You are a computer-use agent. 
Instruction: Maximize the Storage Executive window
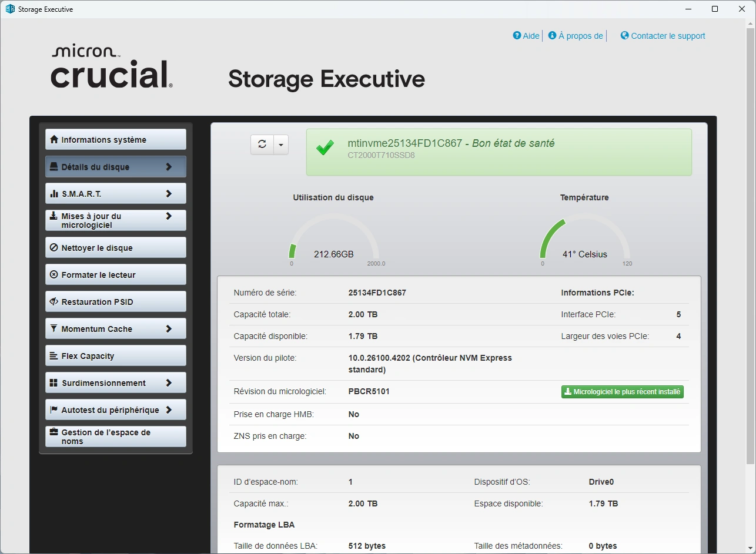point(715,9)
